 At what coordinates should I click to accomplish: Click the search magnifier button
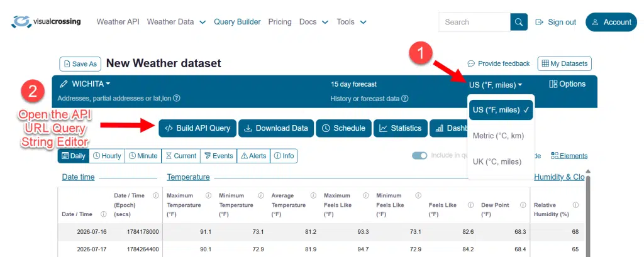tap(519, 22)
